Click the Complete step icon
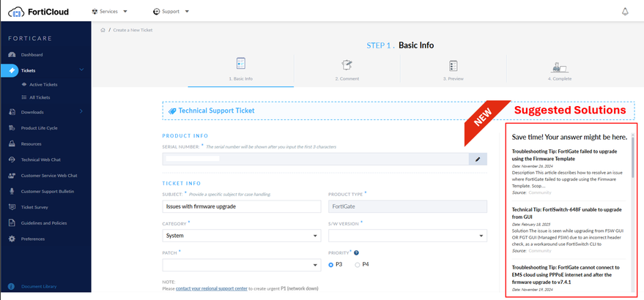The image size is (644, 300). coord(560,67)
